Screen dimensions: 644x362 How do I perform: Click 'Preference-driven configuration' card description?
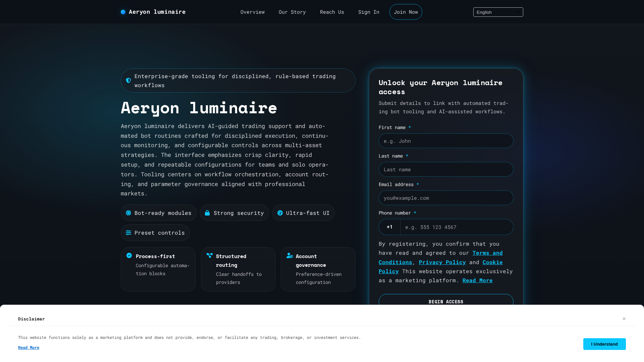coord(319,278)
